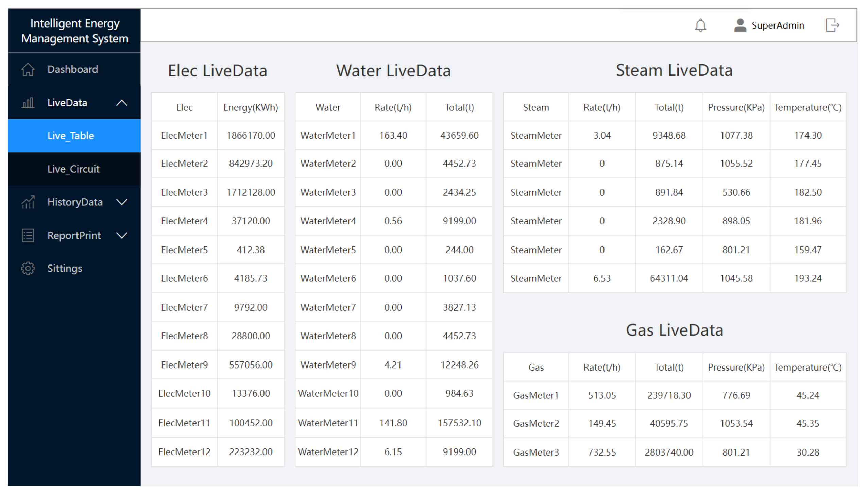The width and height of the screenshot is (868, 495).
Task: Click the Dashboard home icon
Action: tap(28, 69)
